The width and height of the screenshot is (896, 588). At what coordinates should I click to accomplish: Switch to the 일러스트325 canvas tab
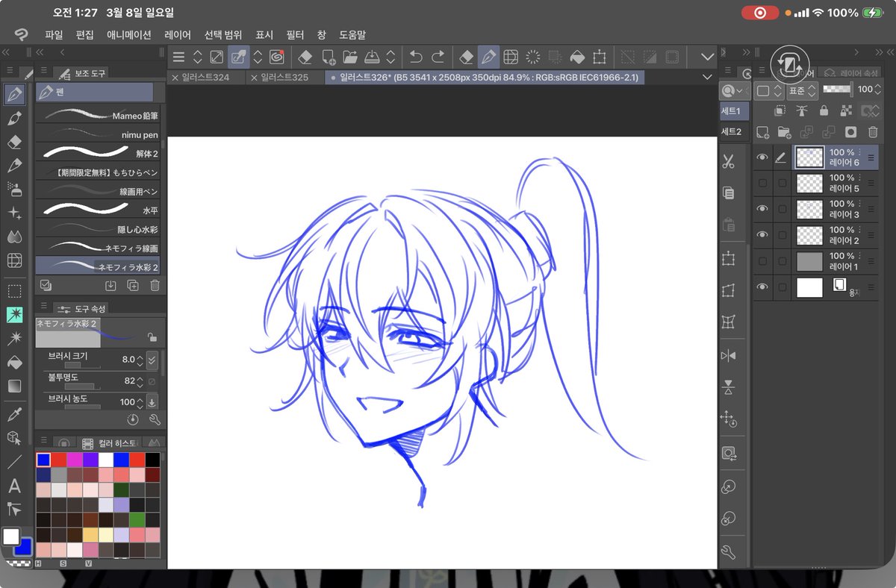284,78
